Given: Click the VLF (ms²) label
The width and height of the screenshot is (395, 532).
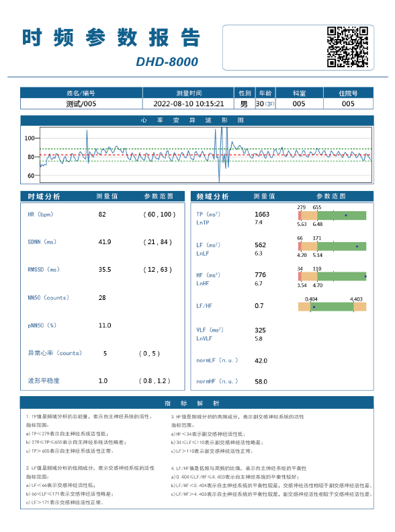Looking at the screenshot, I should coord(210,330).
